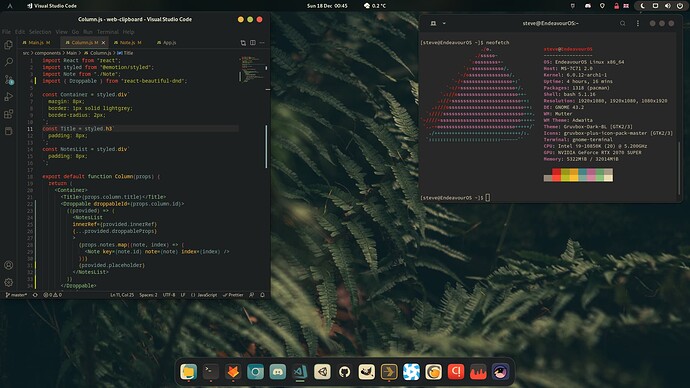Open the Extensions view in VS Code
This screenshot has height=388, width=690.
(x=8, y=114)
